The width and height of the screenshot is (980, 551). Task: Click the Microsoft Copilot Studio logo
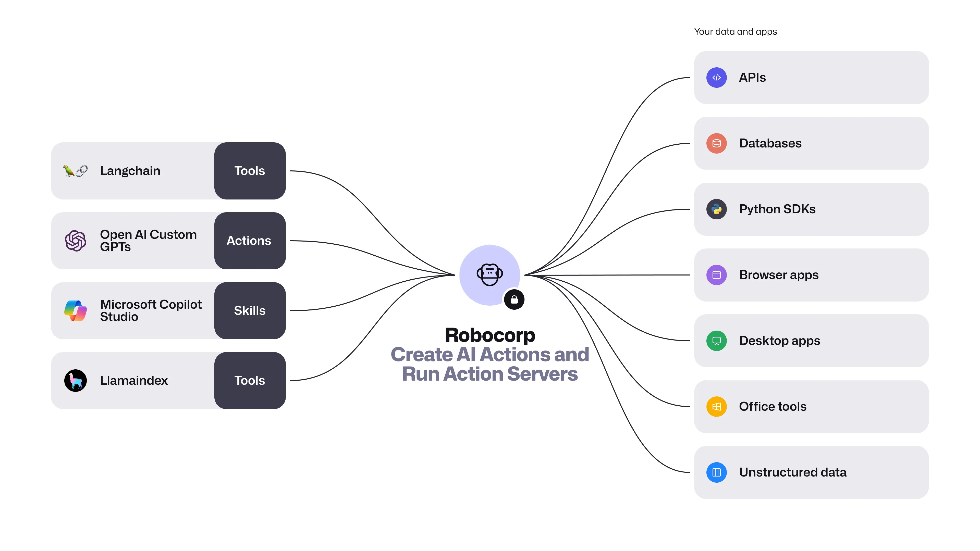(75, 310)
